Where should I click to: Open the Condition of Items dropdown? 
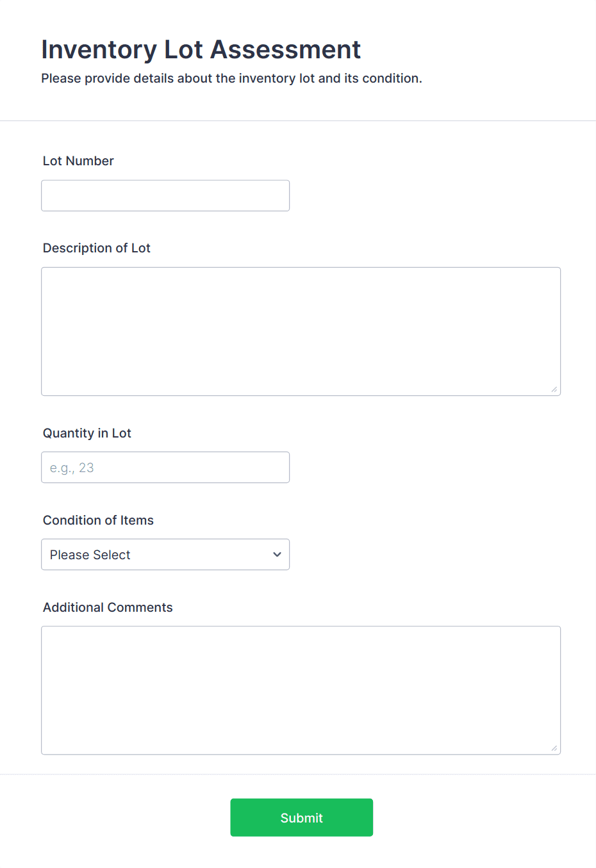pos(165,555)
